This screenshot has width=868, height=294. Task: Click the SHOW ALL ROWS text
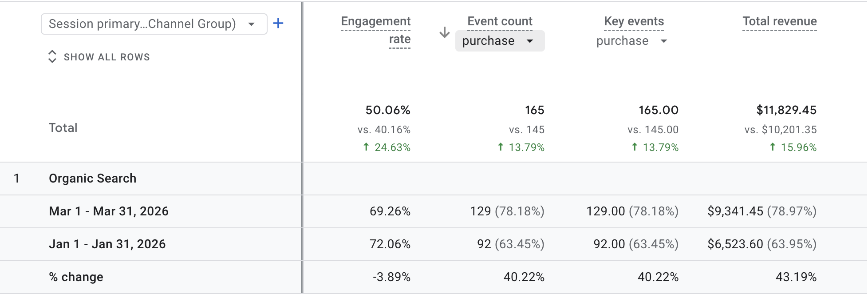[107, 57]
